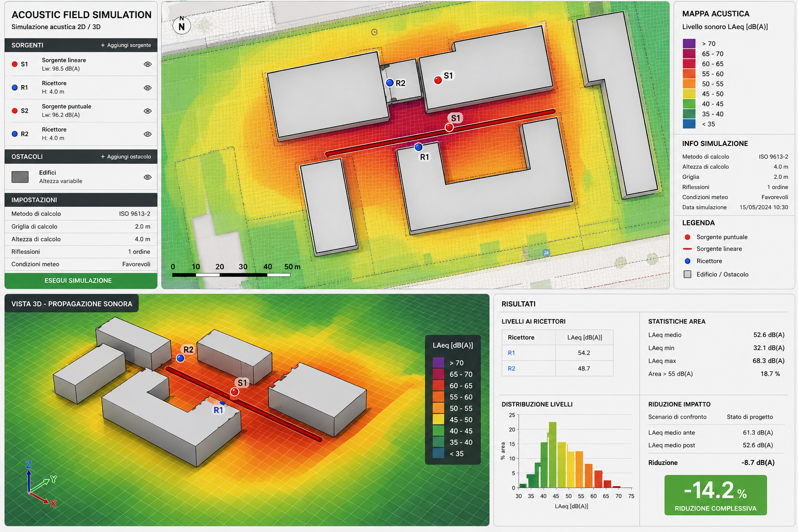Click the 55 - 60 orange swatch in Mappa Acustica

click(689, 74)
